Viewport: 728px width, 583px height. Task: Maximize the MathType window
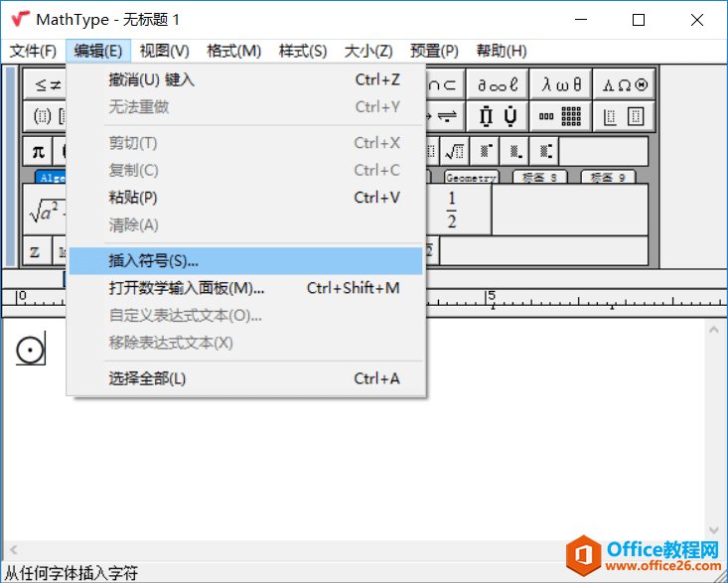[x=639, y=20]
